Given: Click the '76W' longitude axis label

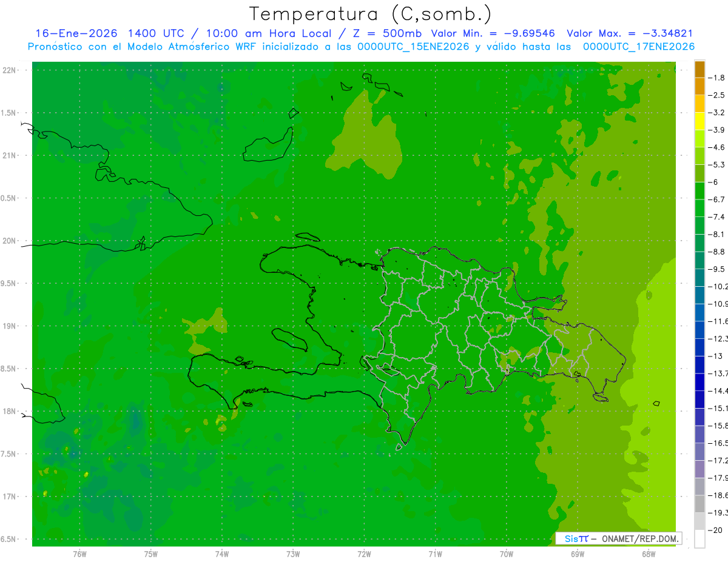Looking at the screenshot, I should [79, 554].
